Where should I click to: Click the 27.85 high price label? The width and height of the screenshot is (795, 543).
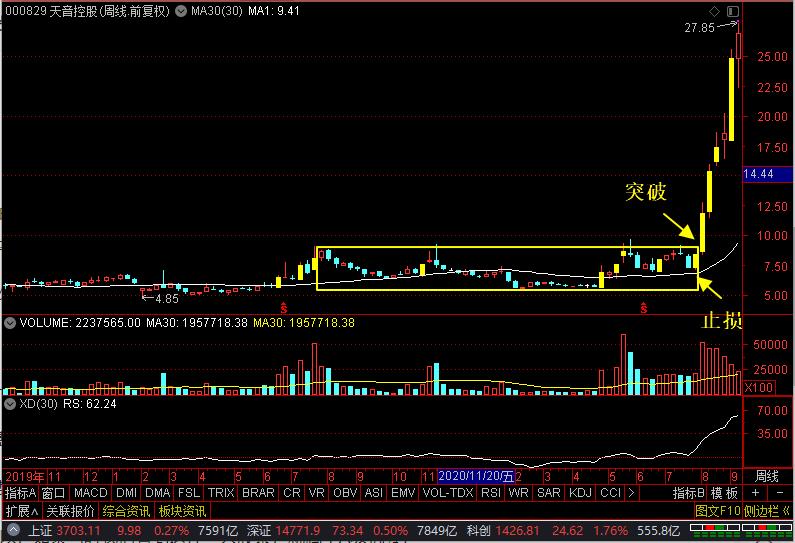coord(699,28)
